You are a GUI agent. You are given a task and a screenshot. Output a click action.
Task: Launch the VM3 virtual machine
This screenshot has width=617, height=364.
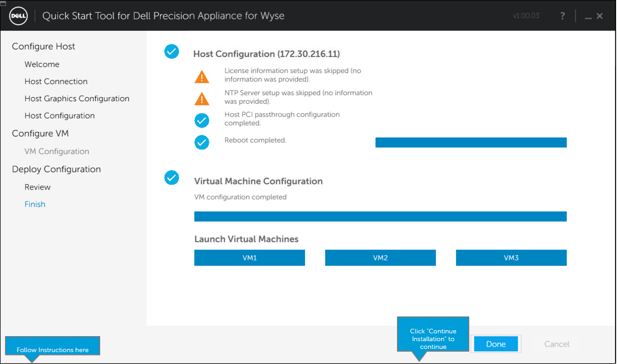[x=511, y=258]
